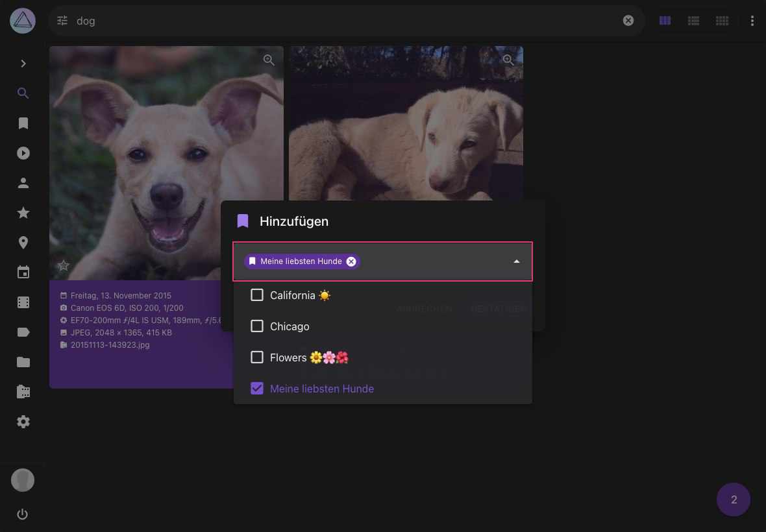Screen dimensions: 766x532
Task: Open the Favorites section
Action: click(x=23, y=212)
